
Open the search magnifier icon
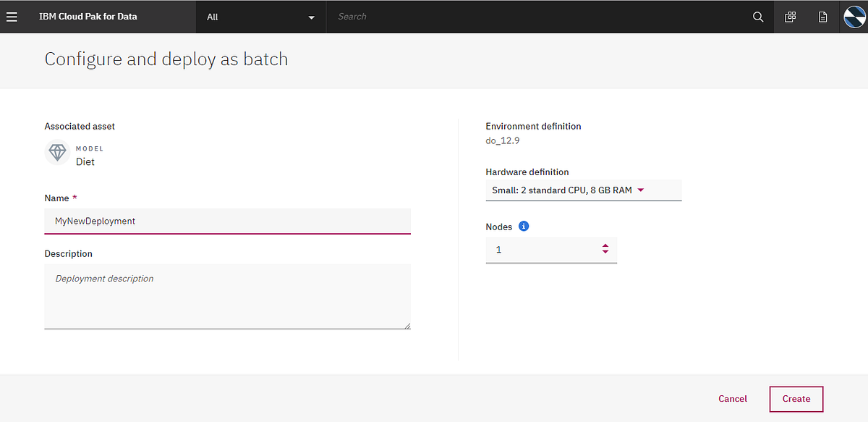tap(757, 16)
